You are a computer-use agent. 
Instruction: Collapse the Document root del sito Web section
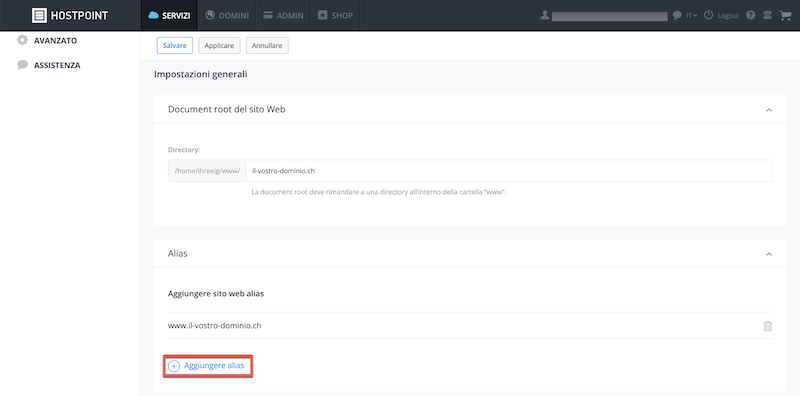click(769, 110)
